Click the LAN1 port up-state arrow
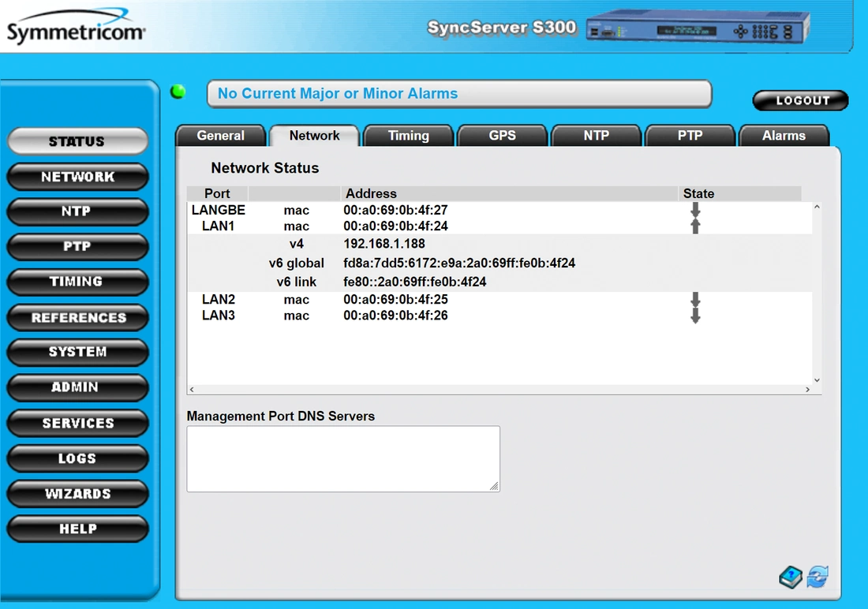The width and height of the screenshot is (868, 609). pos(695,226)
